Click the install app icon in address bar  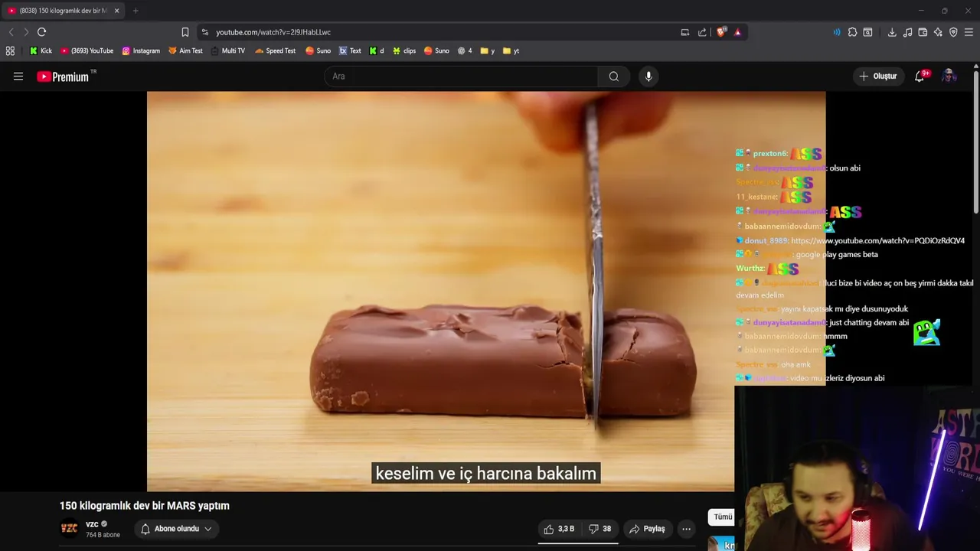click(685, 32)
